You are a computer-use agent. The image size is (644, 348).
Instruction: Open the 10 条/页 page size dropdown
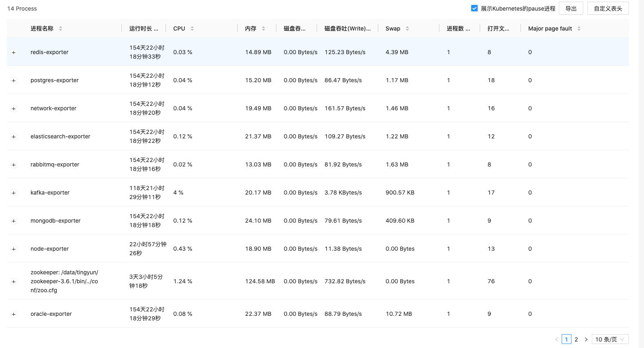pos(610,339)
